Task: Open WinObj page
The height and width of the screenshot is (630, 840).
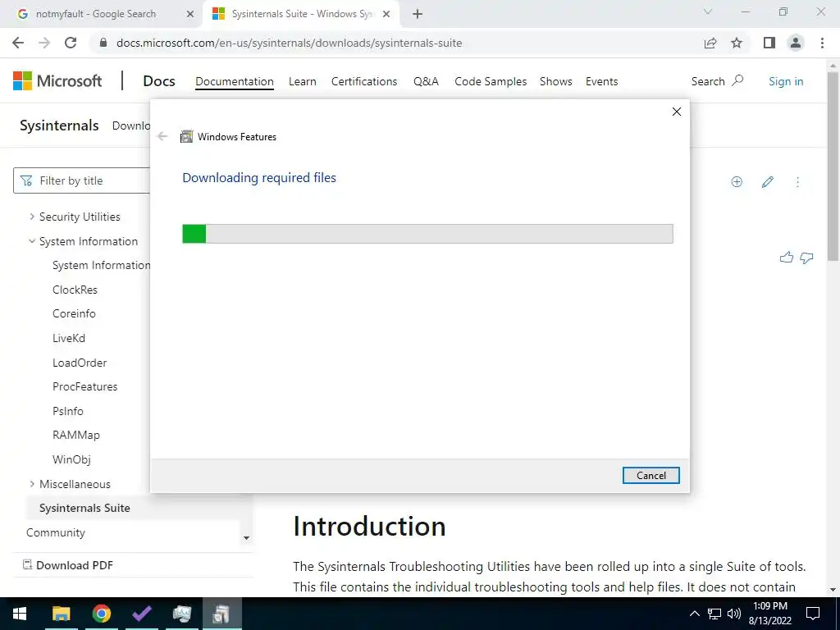Action: [71, 459]
